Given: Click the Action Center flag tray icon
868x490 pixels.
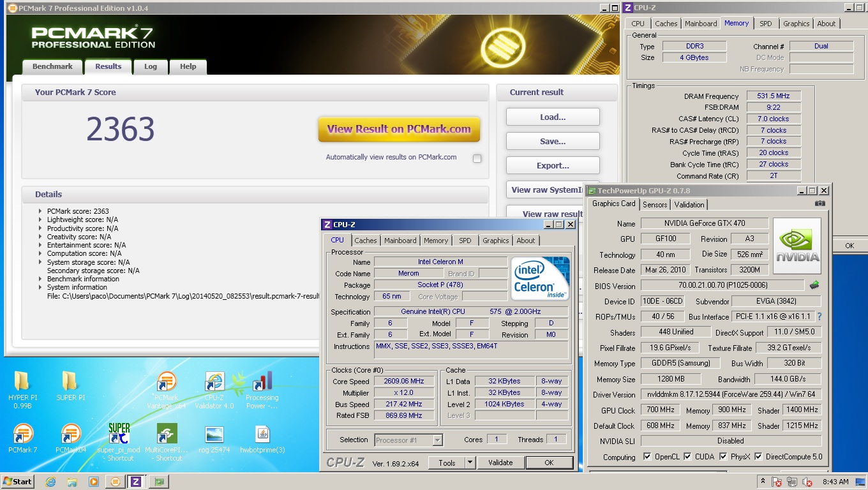Looking at the screenshot, I should [777, 482].
